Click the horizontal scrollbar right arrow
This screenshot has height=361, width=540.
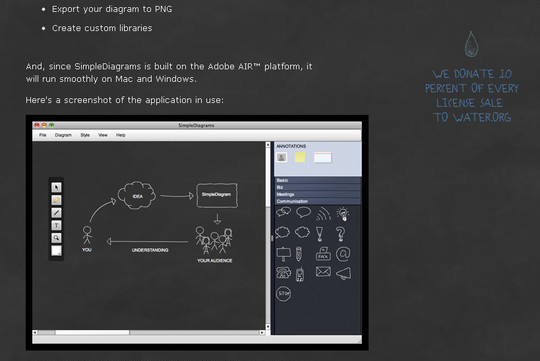(262, 332)
